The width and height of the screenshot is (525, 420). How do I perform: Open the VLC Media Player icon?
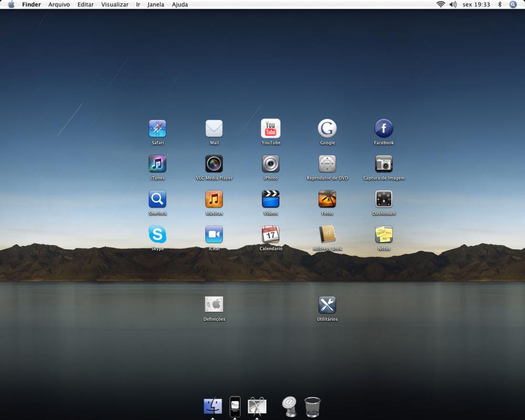(214, 164)
